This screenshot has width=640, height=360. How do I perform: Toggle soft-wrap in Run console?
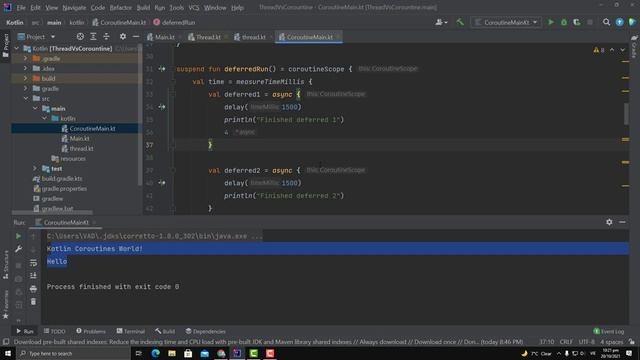point(33,262)
